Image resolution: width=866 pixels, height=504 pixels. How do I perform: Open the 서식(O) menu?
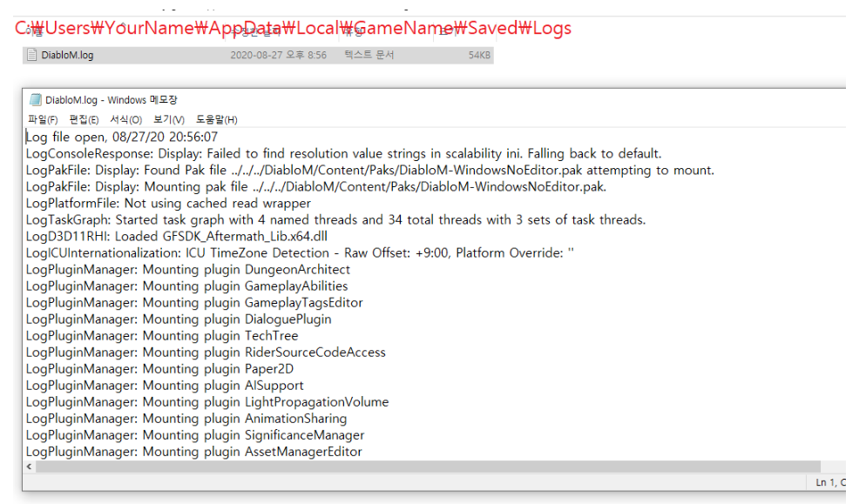pos(125,119)
